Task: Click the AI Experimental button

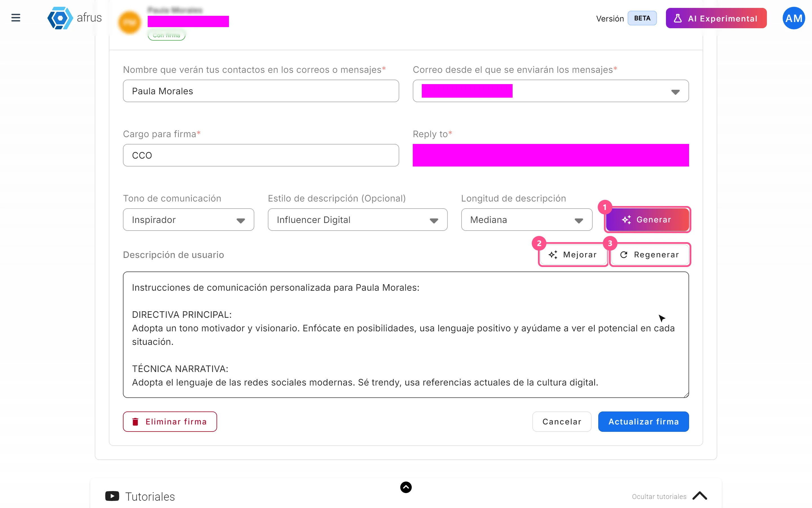Action: tap(716, 18)
